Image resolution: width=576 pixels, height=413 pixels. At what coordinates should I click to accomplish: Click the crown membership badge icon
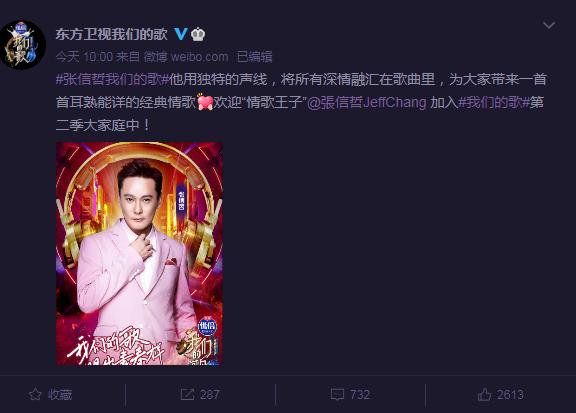(198, 34)
